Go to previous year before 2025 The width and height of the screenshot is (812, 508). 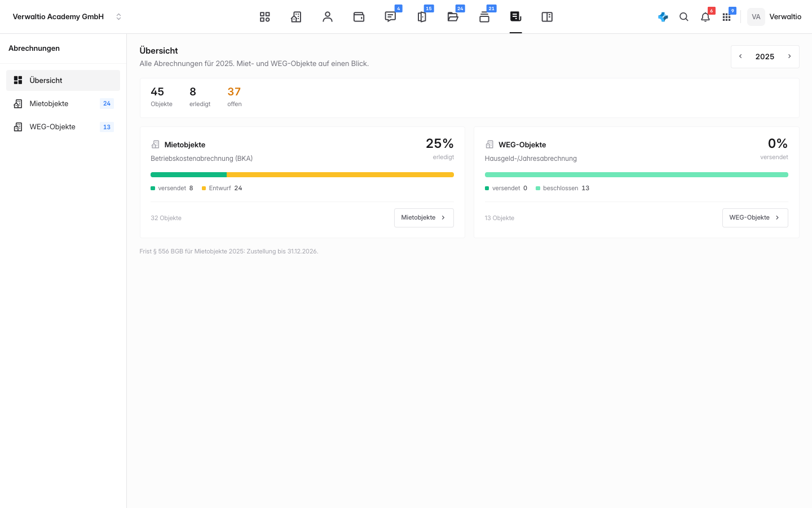click(x=740, y=56)
